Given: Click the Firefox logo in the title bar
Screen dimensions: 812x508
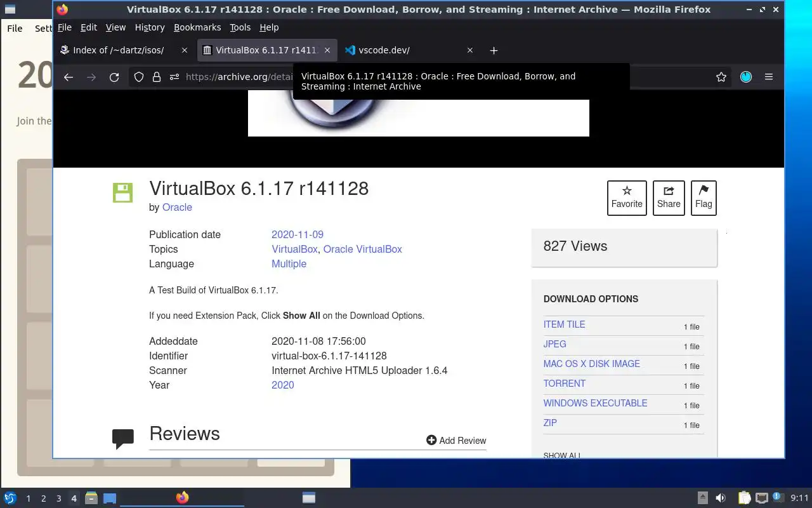Looking at the screenshot, I should point(62,10).
